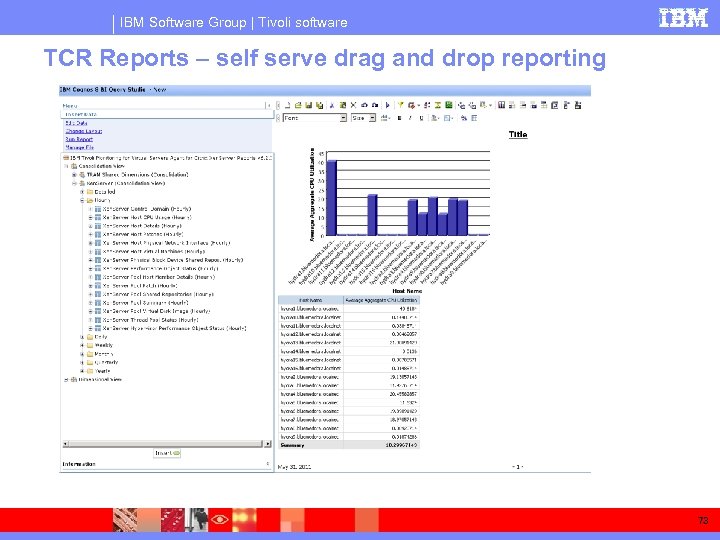Viewport: 720px width, 540px height.
Task: Click the Summary row in the table
Action: (349, 445)
